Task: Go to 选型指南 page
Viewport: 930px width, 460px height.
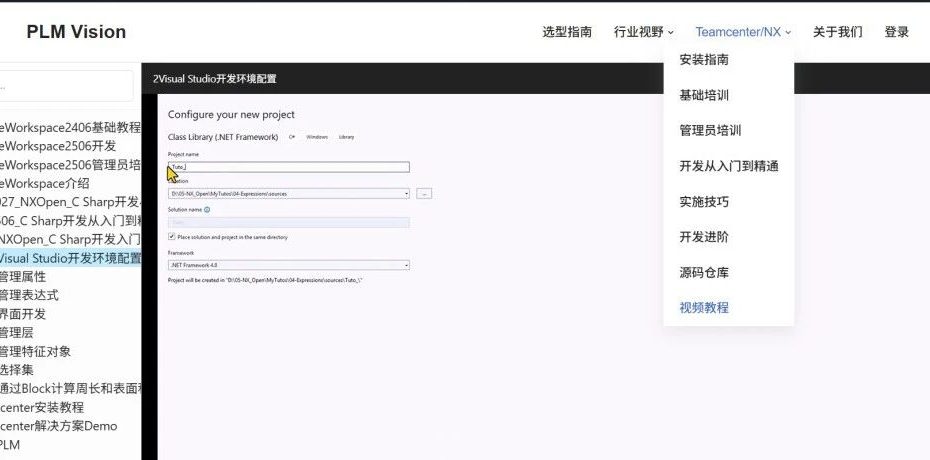Action: (567, 32)
